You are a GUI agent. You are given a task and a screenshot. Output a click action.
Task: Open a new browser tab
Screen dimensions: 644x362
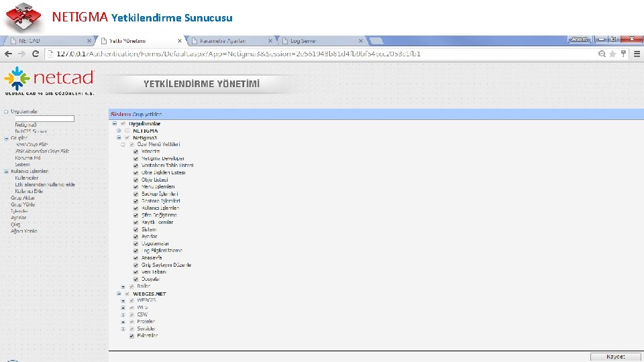[376, 41]
